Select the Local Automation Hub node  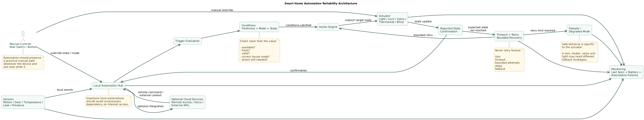pos(108,86)
